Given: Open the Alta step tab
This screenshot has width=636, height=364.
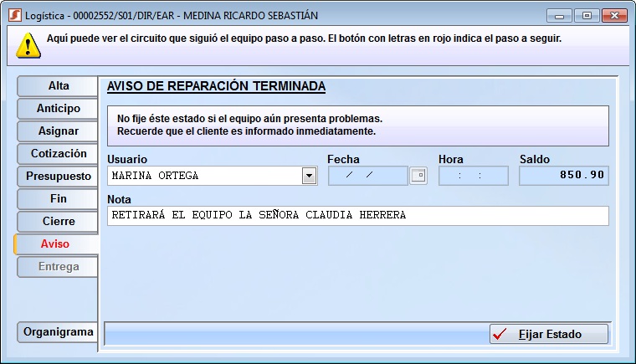Looking at the screenshot, I should [58, 86].
